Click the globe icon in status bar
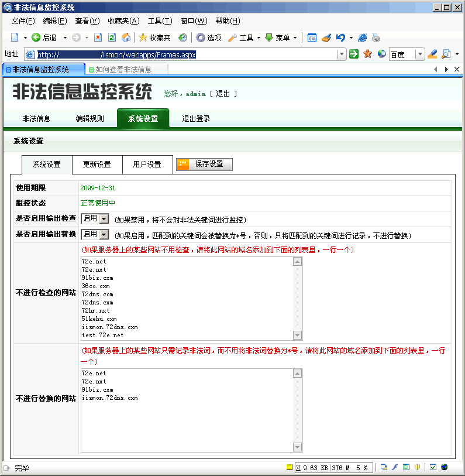Image resolution: width=465 pixels, height=476 pixels. 445,467
